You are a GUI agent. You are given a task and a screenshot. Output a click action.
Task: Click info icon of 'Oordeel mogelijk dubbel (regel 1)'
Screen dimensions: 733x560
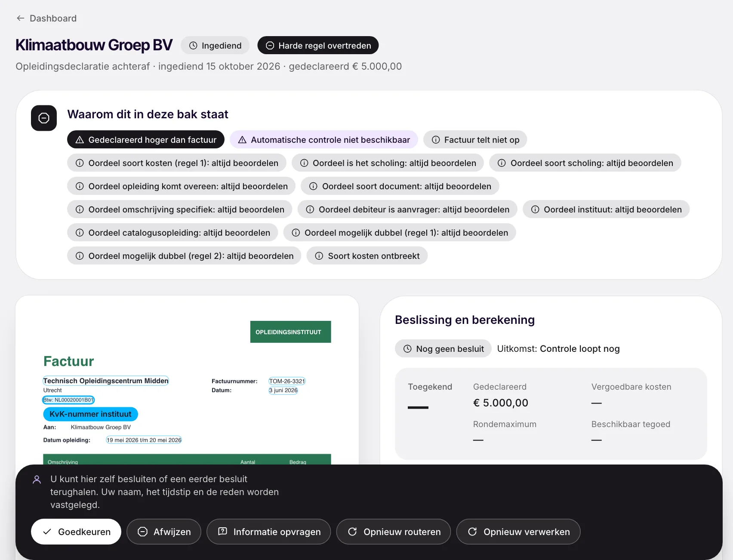point(296,233)
